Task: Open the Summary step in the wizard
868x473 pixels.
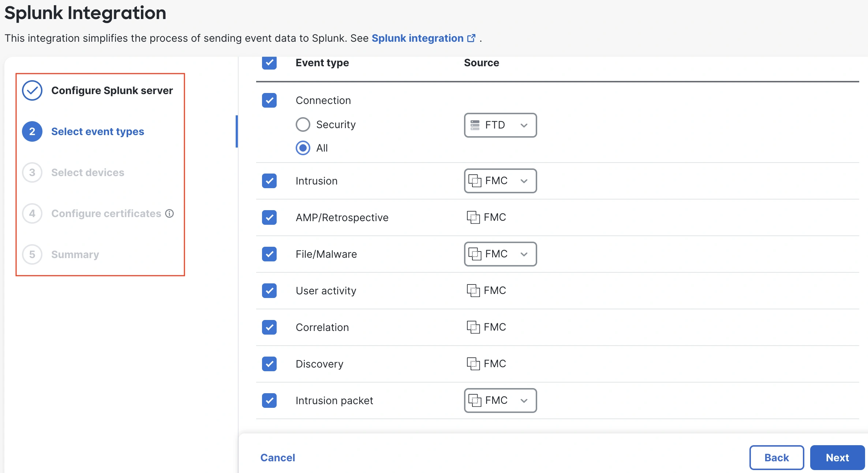Action: (75, 254)
